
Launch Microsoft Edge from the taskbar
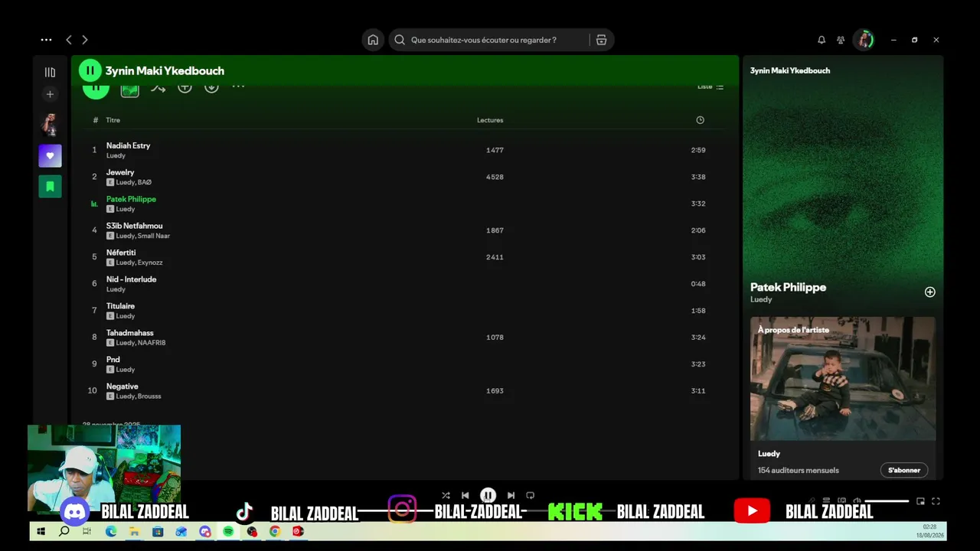point(111,531)
